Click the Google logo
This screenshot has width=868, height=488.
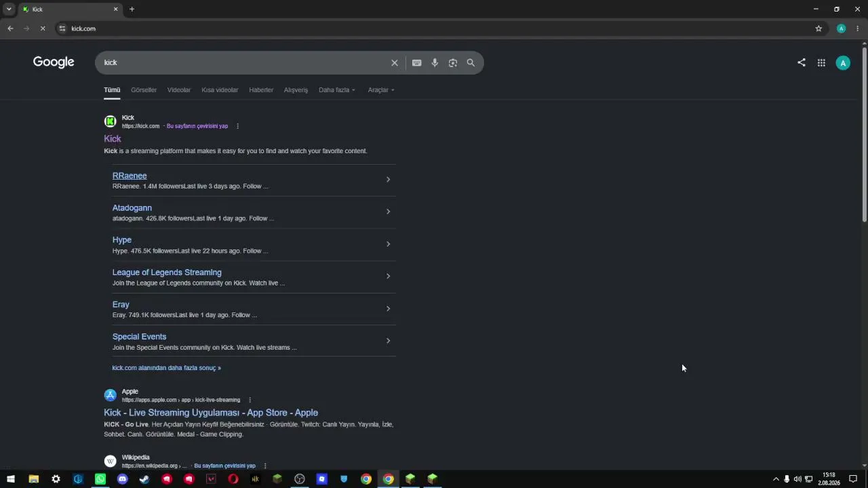[x=54, y=62]
